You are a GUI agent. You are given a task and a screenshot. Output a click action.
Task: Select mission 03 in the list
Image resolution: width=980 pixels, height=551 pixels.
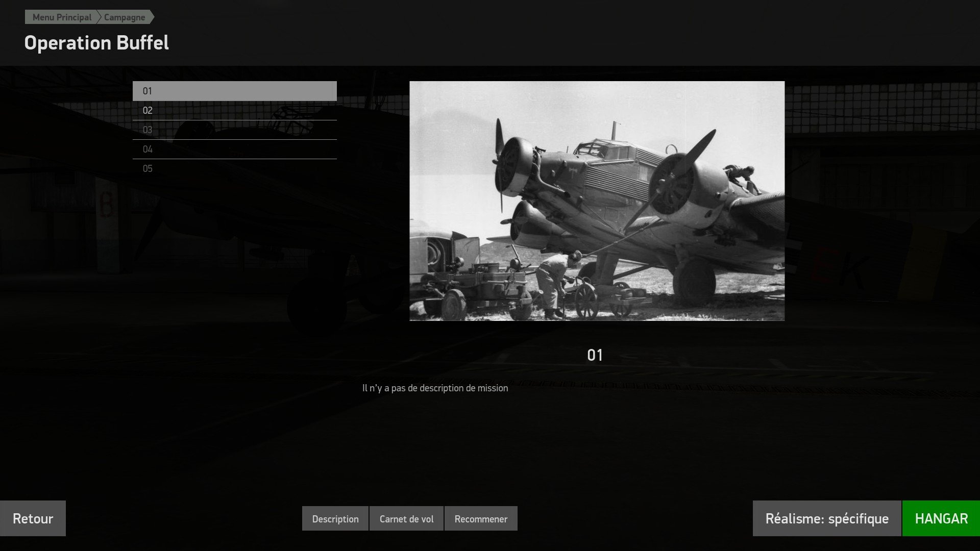(x=235, y=130)
